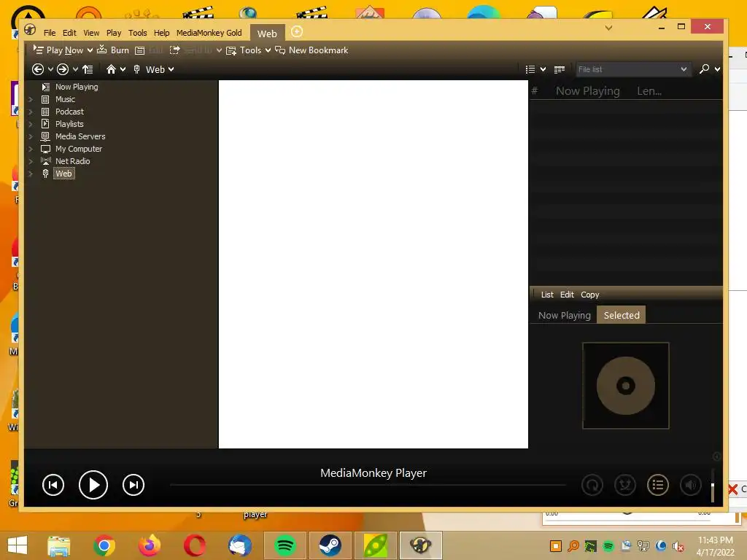Image resolution: width=747 pixels, height=560 pixels.
Task: Click the album art disc thumbnail
Action: [625, 386]
